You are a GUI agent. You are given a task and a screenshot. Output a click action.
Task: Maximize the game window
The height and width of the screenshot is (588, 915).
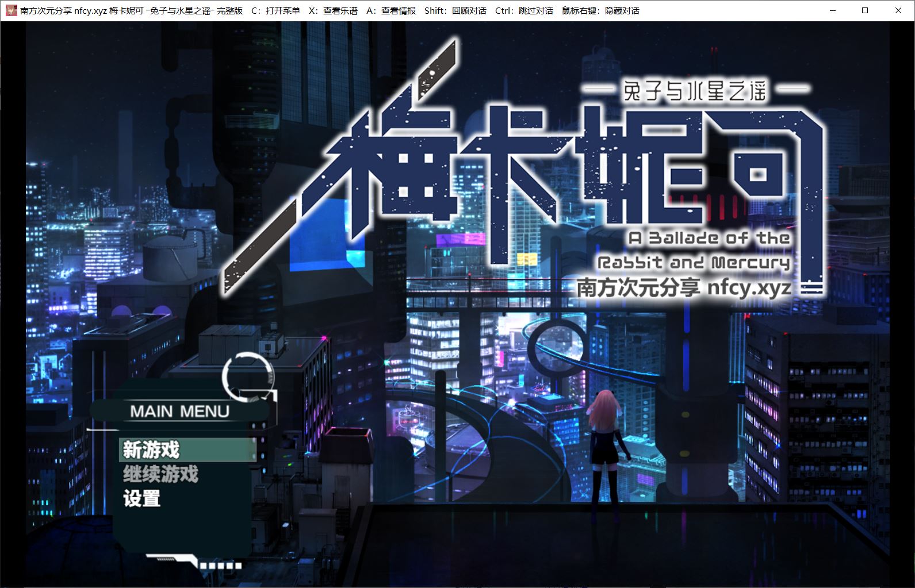pyautogui.click(x=865, y=10)
